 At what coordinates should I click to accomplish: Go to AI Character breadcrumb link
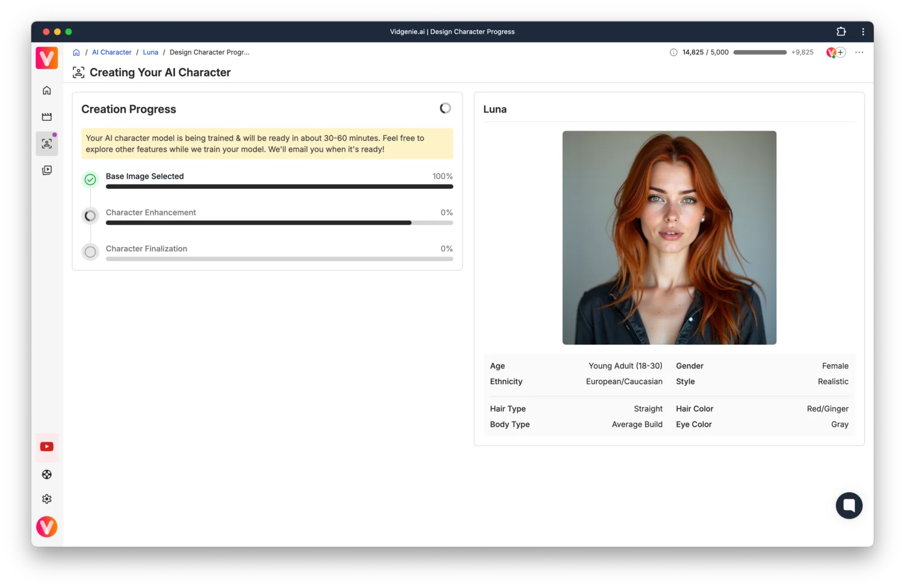(x=111, y=52)
